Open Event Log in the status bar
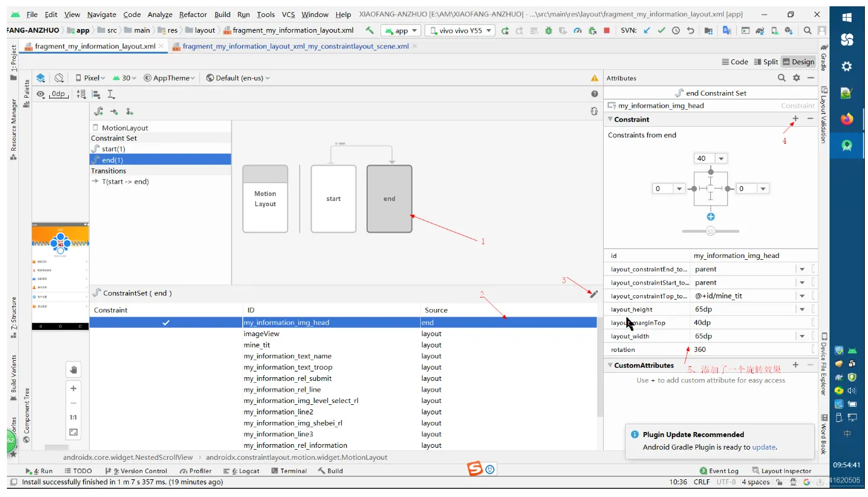 [x=719, y=471]
